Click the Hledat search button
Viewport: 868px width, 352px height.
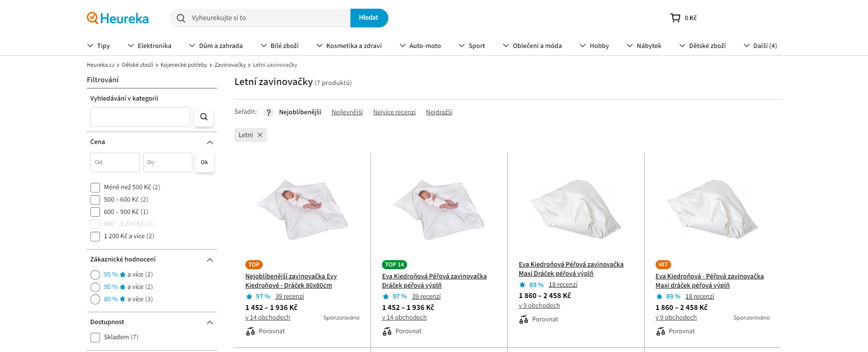click(x=369, y=18)
